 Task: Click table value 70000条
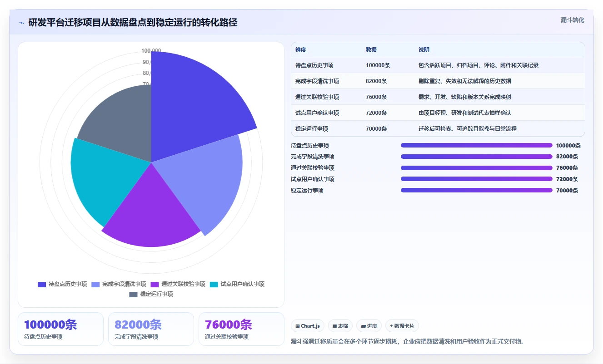click(376, 129)
